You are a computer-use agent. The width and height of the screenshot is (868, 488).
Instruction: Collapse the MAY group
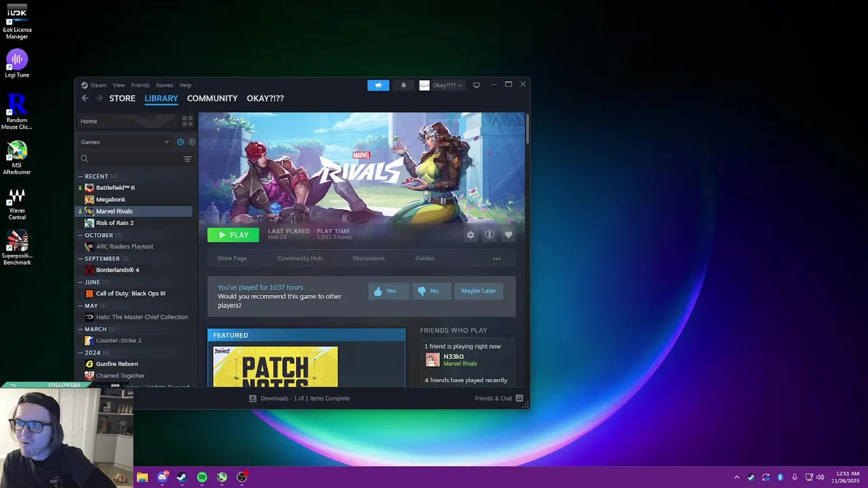coord(91,306)
